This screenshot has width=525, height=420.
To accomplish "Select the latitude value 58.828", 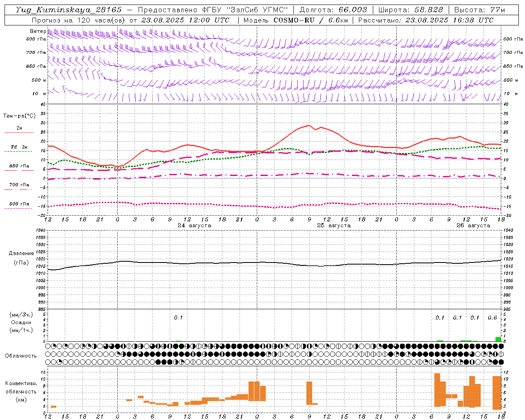I will click(429, 10).
